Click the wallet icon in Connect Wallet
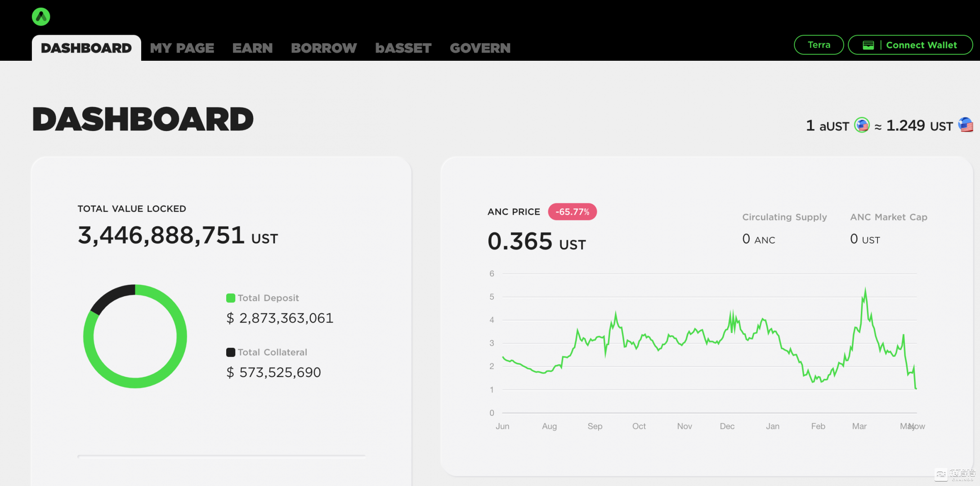 868,45
